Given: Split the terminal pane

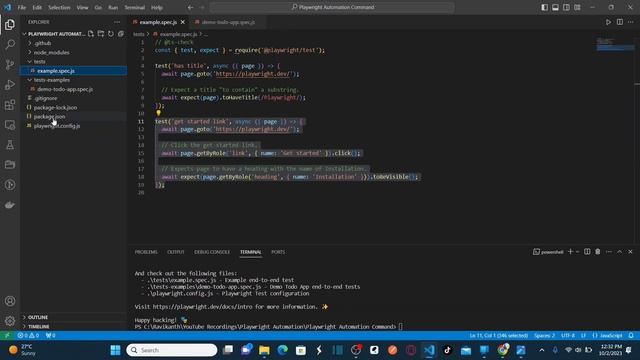Looking at the screenshot, I should [587, 252].
